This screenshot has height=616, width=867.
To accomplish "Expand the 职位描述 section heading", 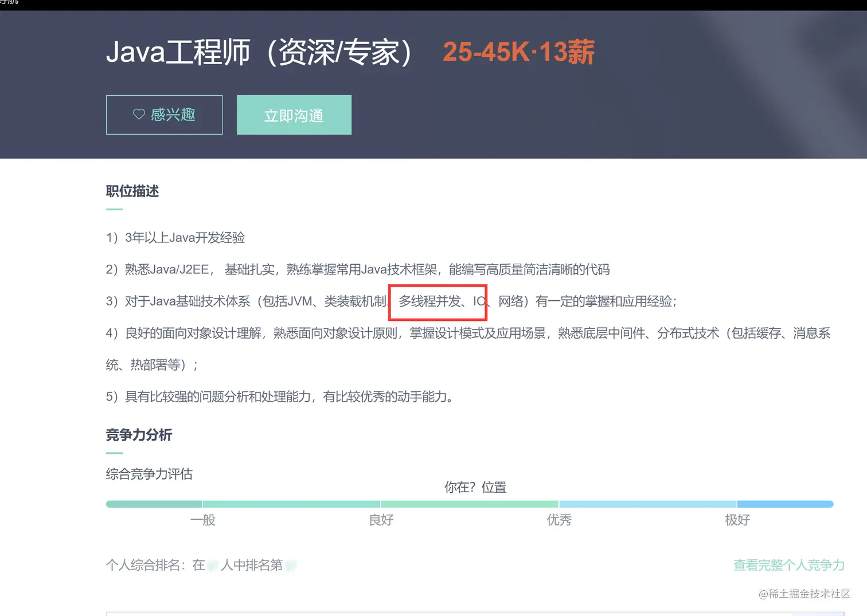I will point(132,192).
